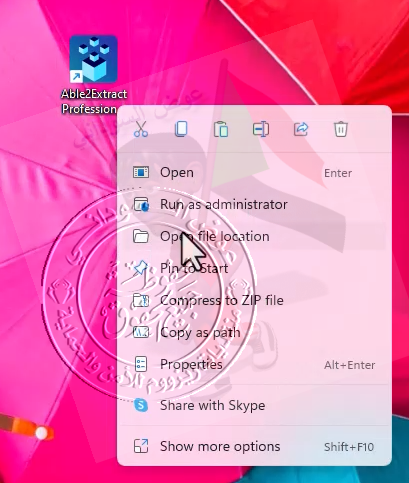Image resolution: width=409 pixels, height=483 pixels.
Task: Click the Cut scissors icon
Action: (141, 129)
